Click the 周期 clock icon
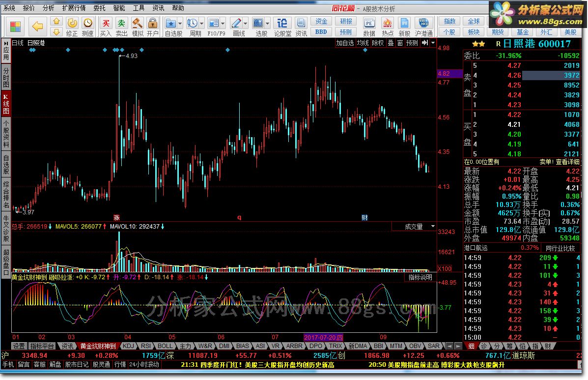 point(193,23)
